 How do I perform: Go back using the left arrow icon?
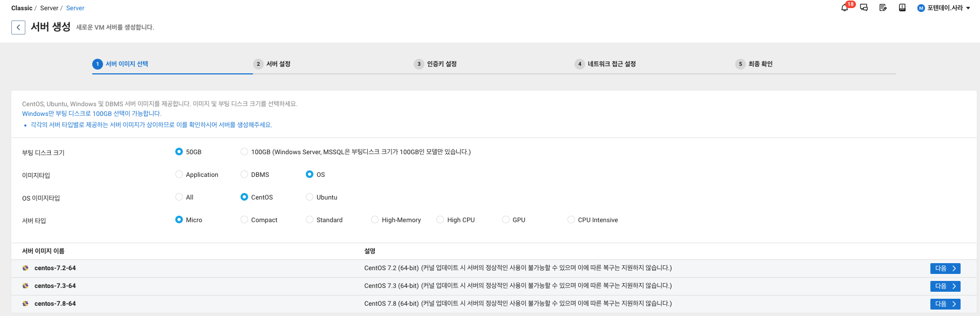pyautogui.click(x=18, y=28)
